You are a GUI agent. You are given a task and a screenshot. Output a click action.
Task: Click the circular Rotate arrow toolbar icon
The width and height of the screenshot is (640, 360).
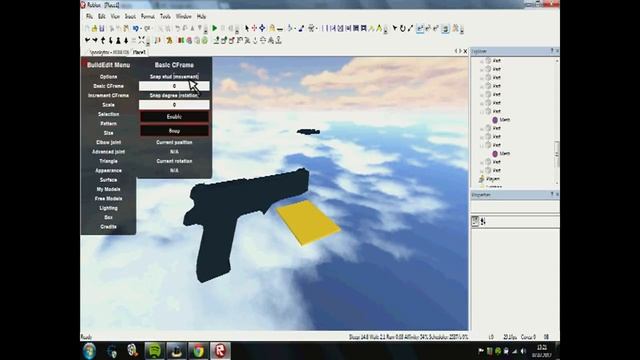(x=402, y=28)
